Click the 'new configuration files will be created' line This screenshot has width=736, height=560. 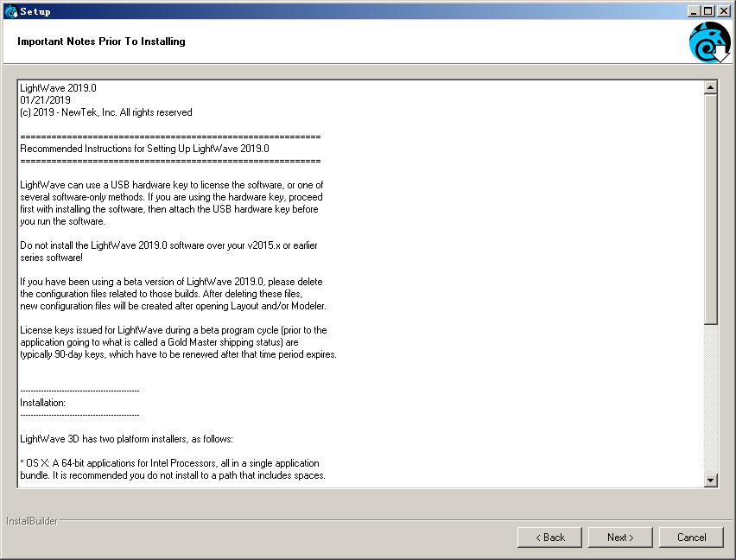tap(174, 306)
